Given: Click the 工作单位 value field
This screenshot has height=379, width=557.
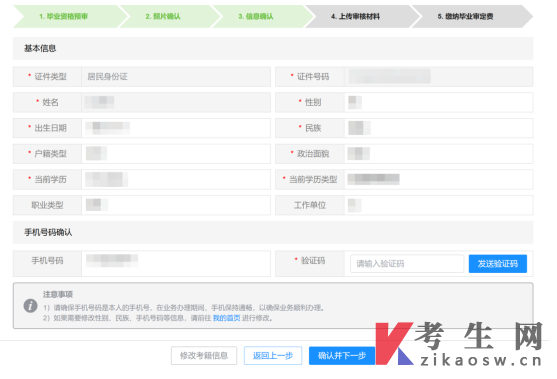Looking at the screenshot, I should [x=439, y=205].
